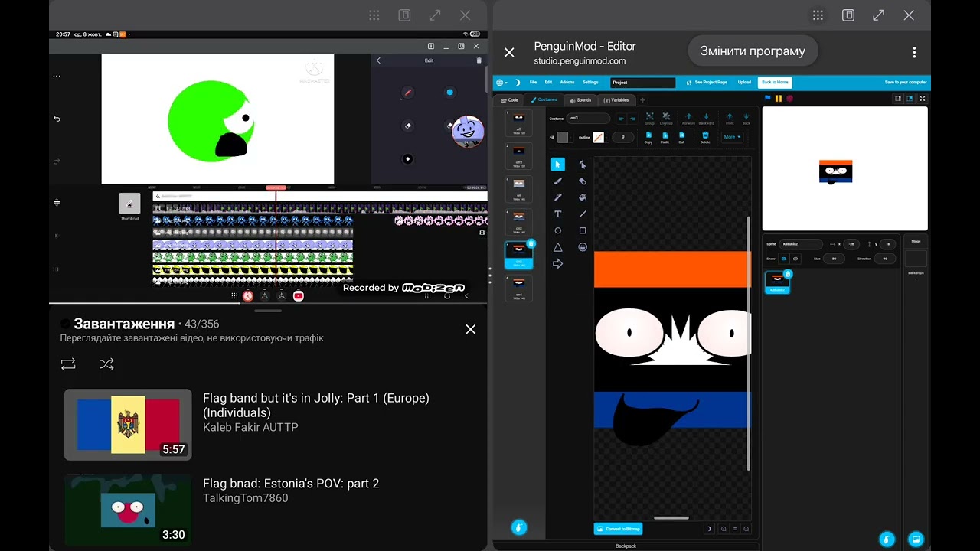Toggle sprite visibility to hidden
The height and width of the screenshot is (551, 980).
795,259
